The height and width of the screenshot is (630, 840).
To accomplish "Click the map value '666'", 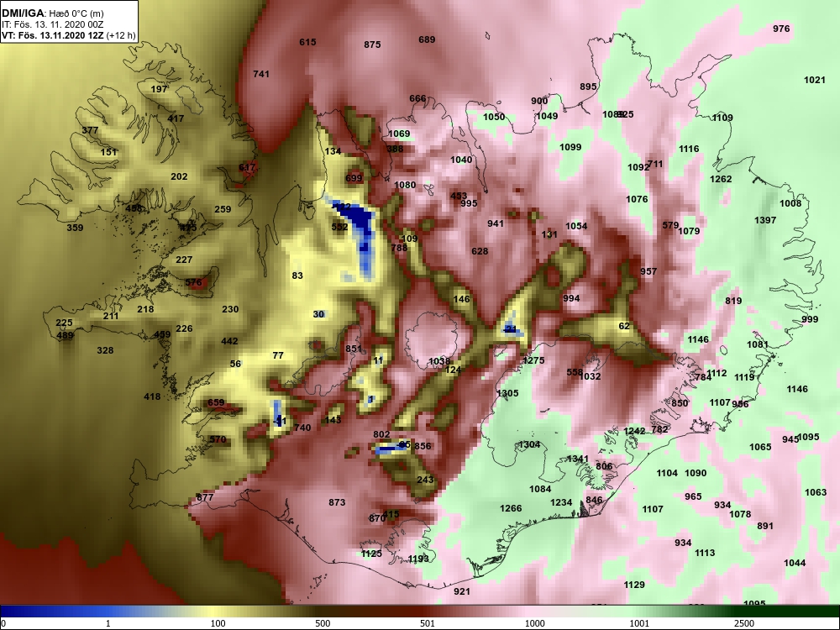I will 417,98.
